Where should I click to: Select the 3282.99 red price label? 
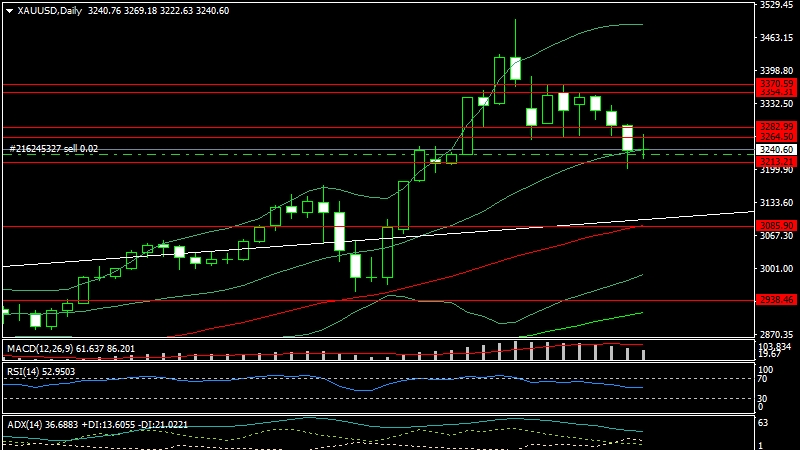775,126
